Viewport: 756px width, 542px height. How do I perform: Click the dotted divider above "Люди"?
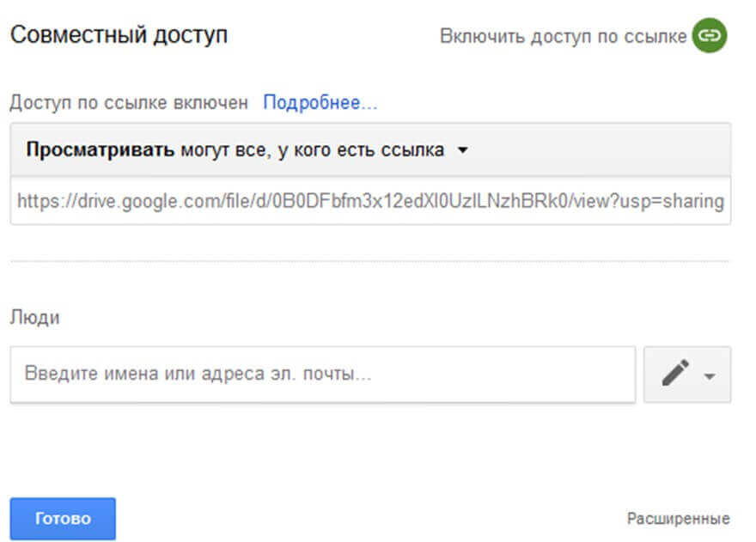click(x=370, y=260)
